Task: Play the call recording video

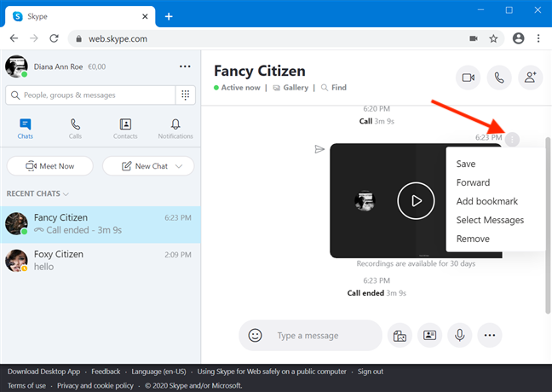Action: pos(416,201)
